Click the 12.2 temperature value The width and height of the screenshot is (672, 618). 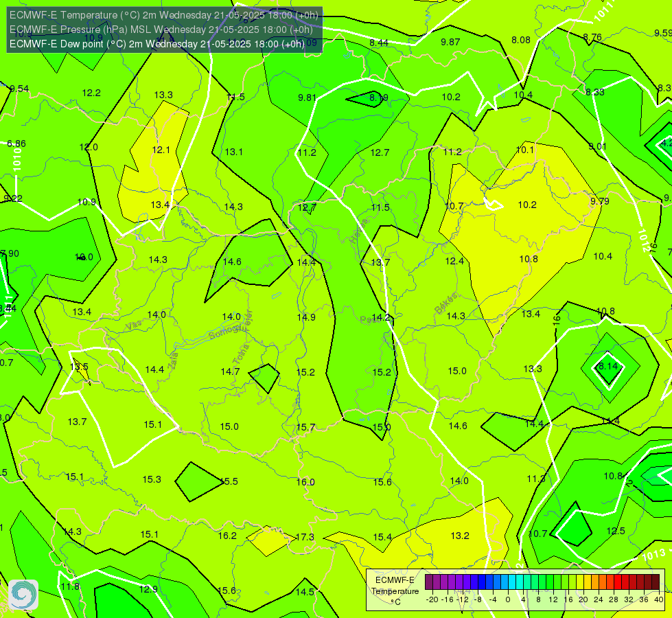91,93
